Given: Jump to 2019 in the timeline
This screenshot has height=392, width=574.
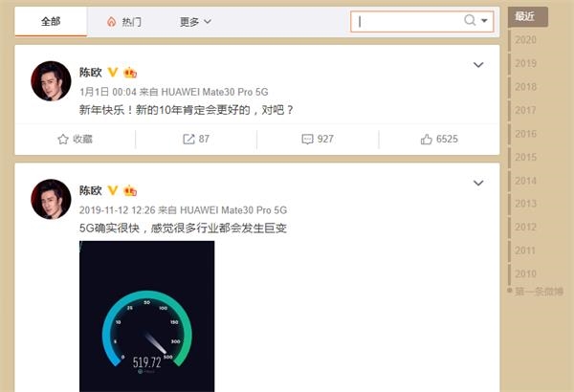Looking at the screenshot, I should pos(525,63).
